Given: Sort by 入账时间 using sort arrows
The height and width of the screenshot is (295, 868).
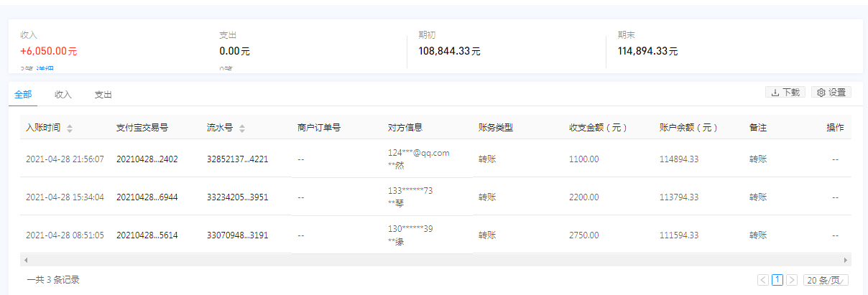Looking at the screenshot, I should pos(70,128).
